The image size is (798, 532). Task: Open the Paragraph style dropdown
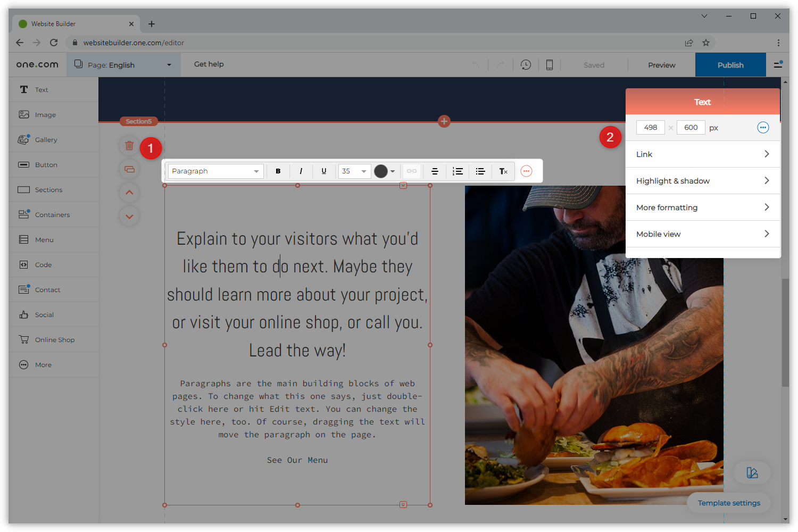(215, 171)
